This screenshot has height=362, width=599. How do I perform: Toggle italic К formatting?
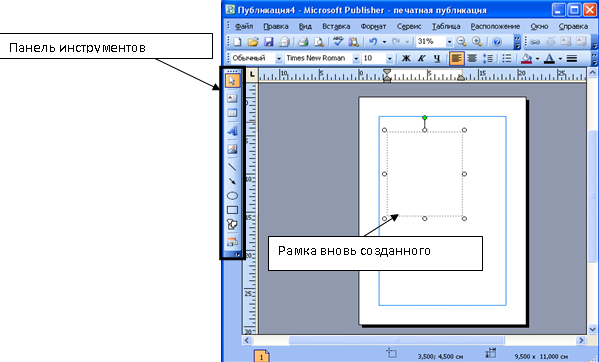pos(421,58)
